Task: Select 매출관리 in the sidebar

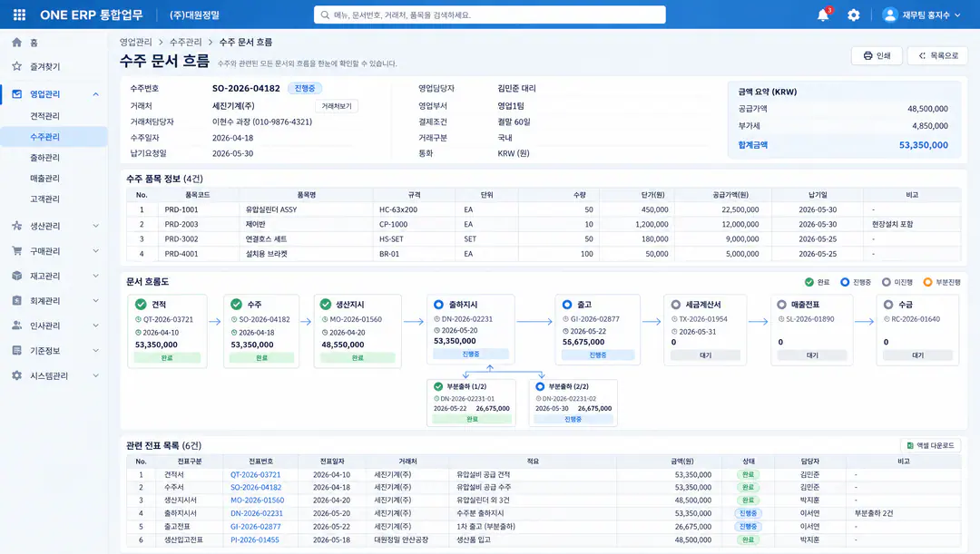Action: point(45,178)
